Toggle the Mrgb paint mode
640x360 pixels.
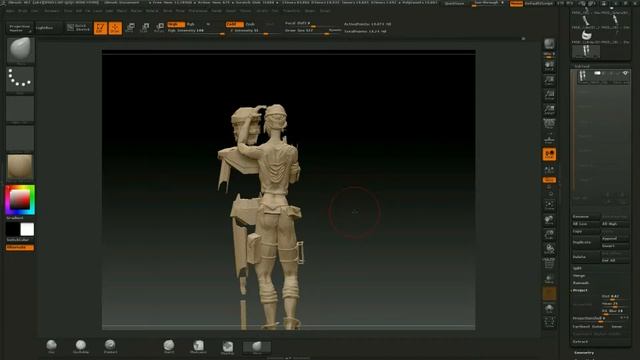[176, 24]
